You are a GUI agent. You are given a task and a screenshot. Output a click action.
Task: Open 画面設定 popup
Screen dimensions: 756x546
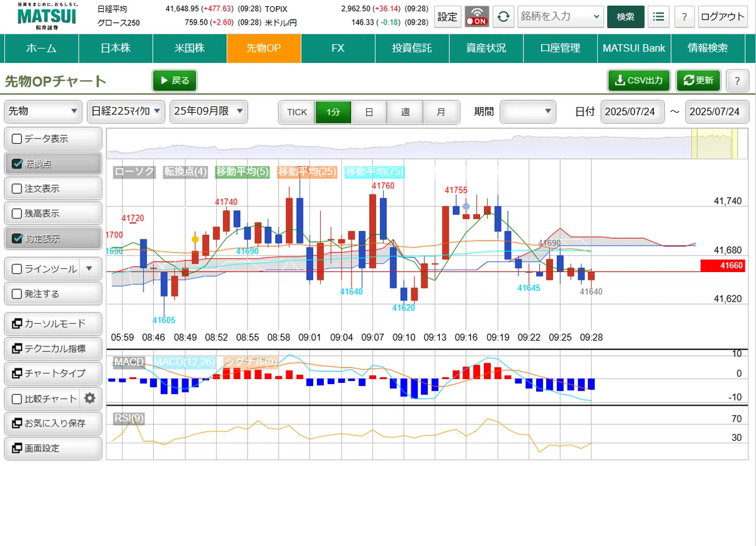[53, 448]
